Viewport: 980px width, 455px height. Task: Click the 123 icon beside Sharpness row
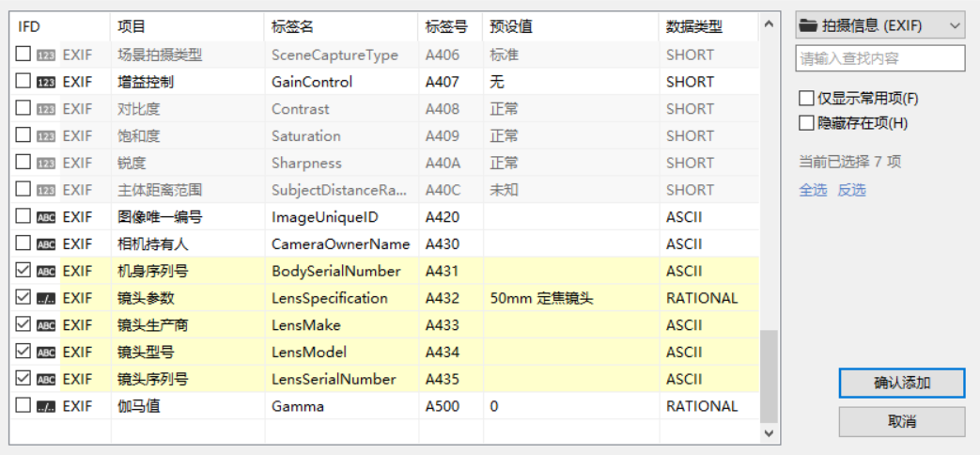[x=46, y=164]
